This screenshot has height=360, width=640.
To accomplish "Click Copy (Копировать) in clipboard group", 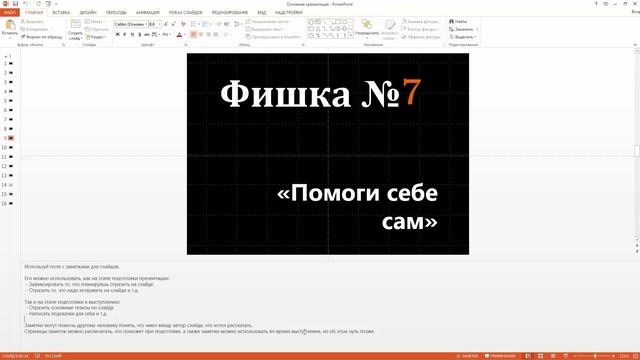I will [x=35, y=29].
